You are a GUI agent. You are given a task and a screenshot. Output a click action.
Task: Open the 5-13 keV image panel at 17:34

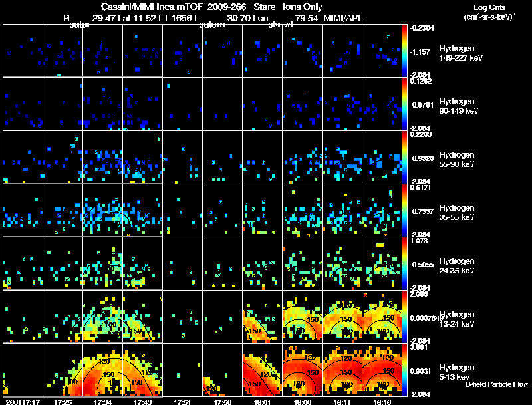point(102,370)
